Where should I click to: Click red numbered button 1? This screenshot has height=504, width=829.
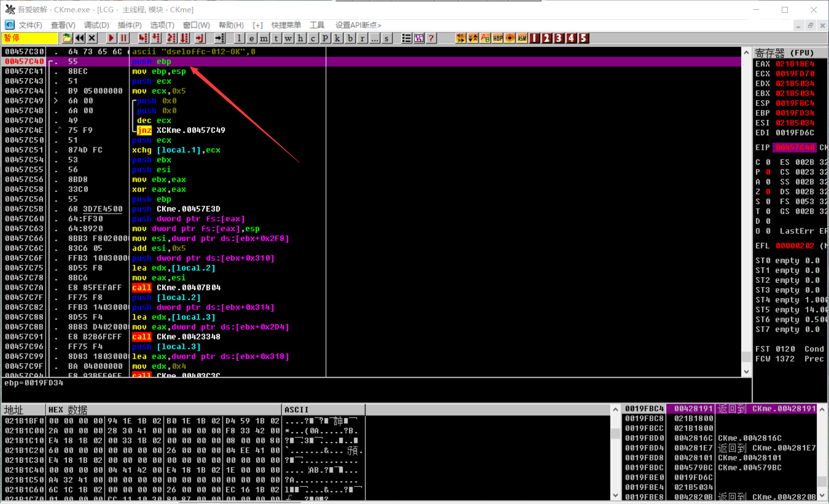click(534, 38)
